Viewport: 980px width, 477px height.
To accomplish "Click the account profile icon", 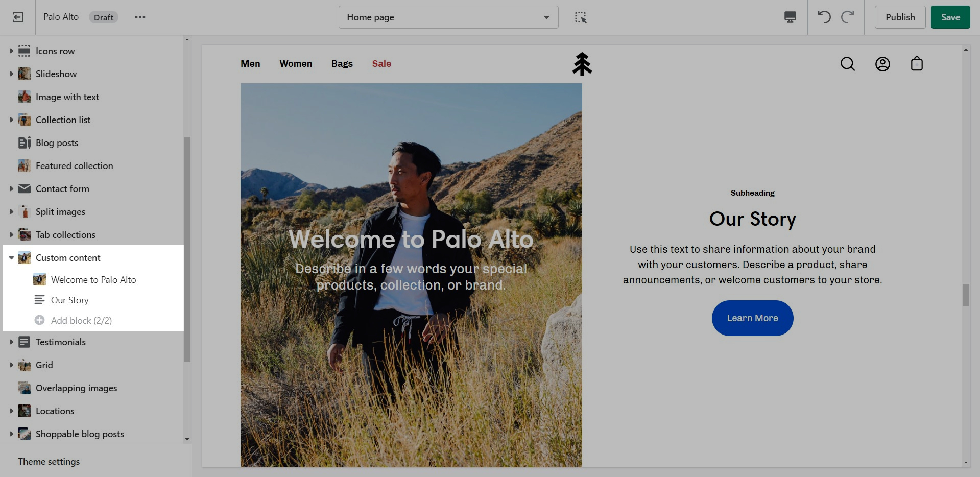I will 882,64.
